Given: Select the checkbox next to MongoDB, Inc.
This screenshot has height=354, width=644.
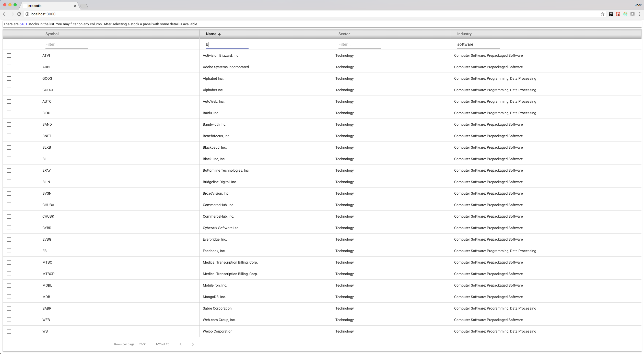Looking at the screenshot, I should (9, 297).
